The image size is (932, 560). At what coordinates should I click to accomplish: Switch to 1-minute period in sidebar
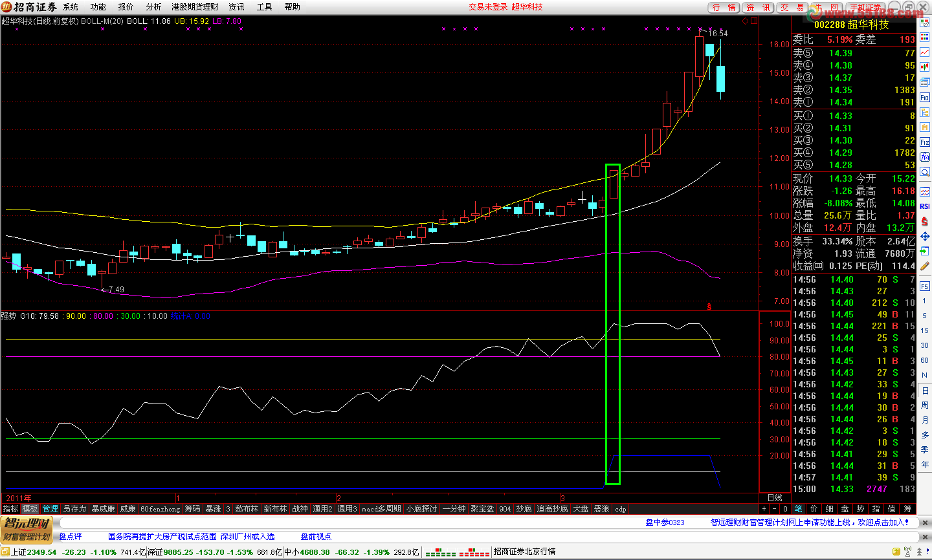tap(924, 301)
